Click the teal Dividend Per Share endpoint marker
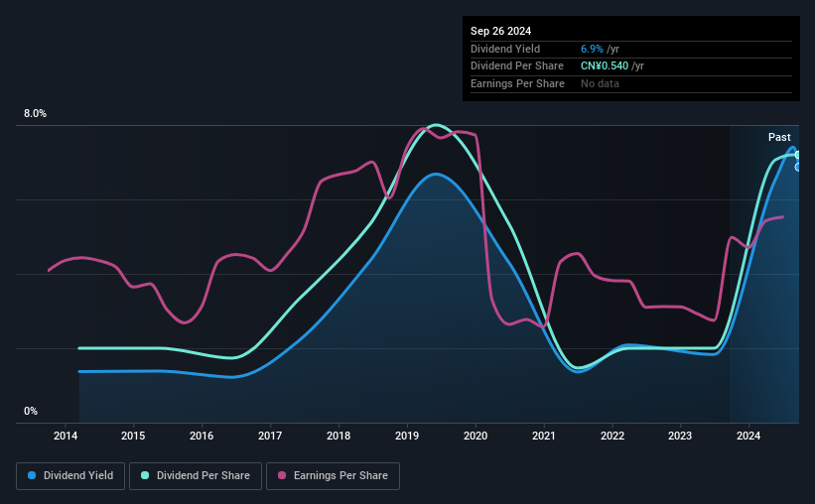Screen dimensions: 815x504 click(797, 156)
